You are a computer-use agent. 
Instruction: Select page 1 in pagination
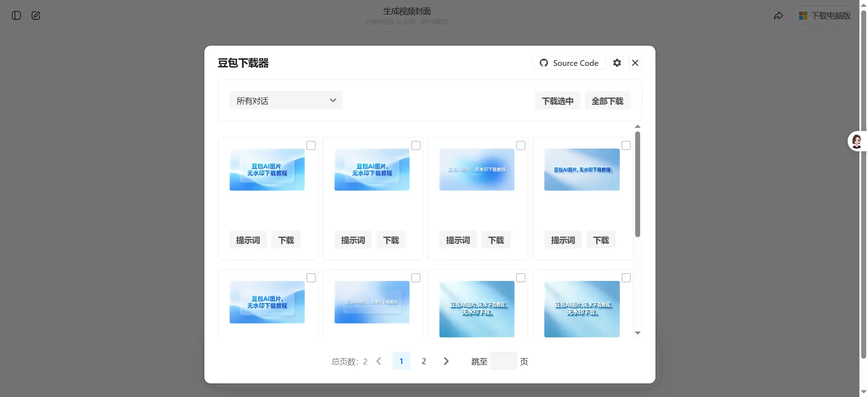point(401,361)
